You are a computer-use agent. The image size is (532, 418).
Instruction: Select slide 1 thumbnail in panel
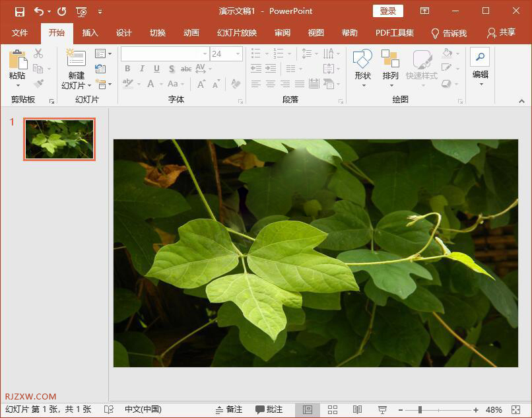click(59, 139)
